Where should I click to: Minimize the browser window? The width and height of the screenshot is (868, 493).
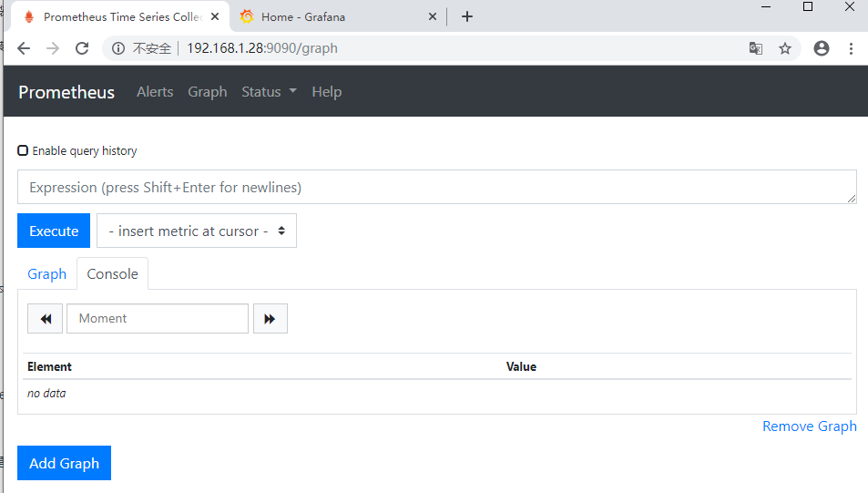tap(766, 7)
